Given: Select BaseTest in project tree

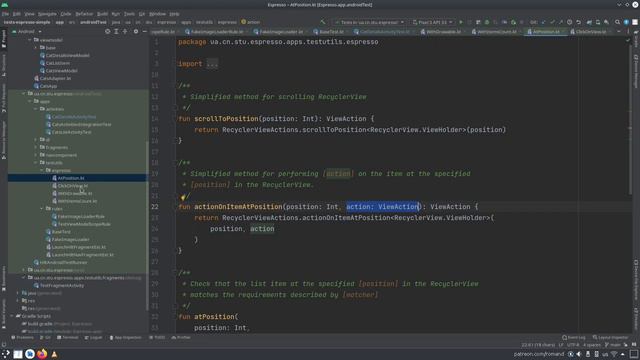Looking at the screenshot, I should click(61, 232).
